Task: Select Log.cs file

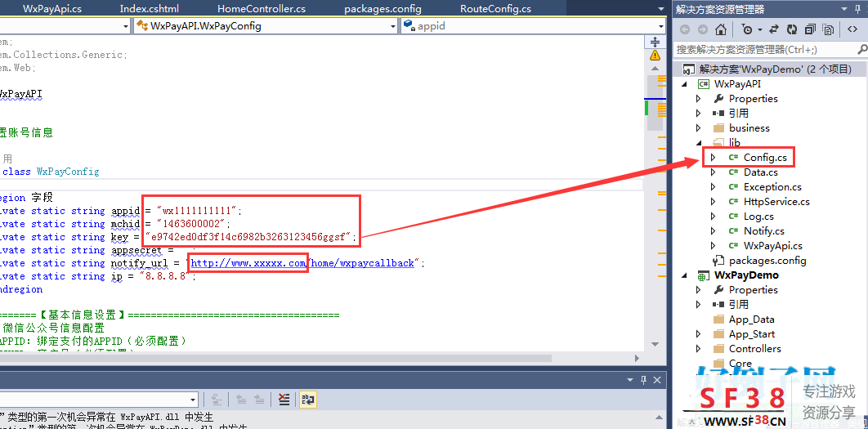Action: pyautogui.click(x=758, y=217)
